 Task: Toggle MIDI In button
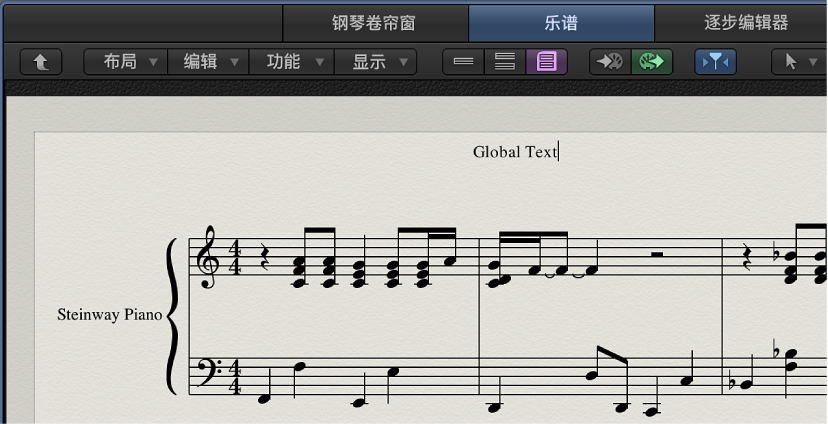tap(610, 62)
